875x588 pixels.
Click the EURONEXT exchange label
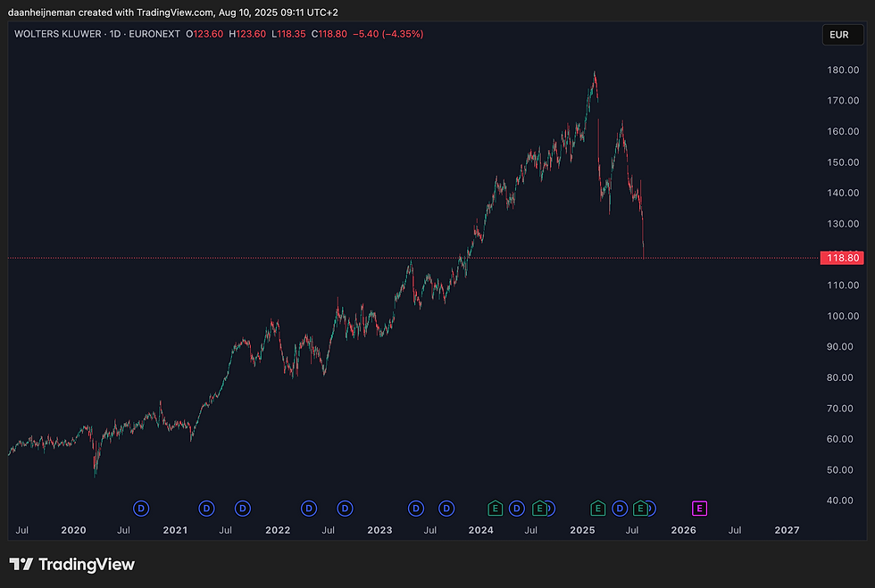tap(154, 34)
